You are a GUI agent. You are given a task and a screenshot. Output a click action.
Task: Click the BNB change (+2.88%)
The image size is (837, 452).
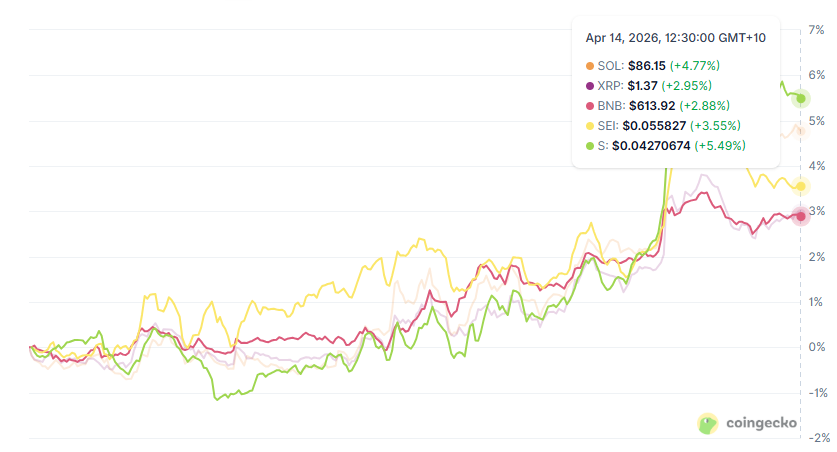coord(705,106)
